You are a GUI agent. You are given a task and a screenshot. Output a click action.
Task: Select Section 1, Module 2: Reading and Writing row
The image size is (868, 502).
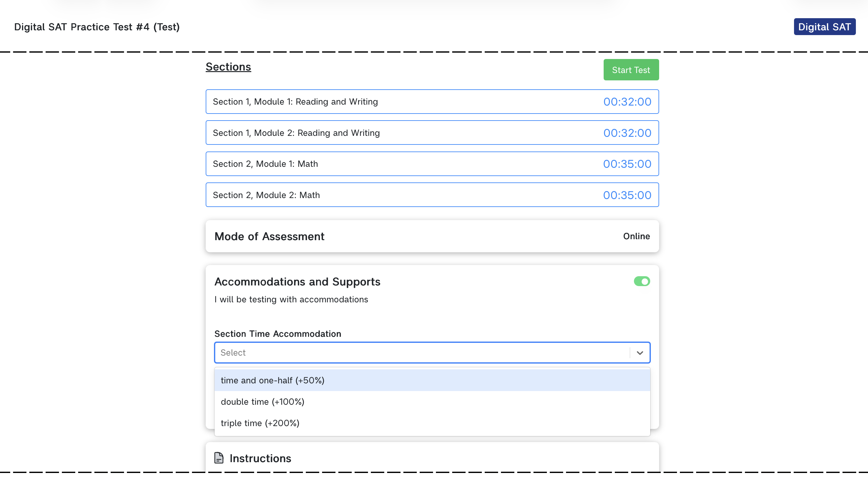pyautogui.click(x=432, y=133)
